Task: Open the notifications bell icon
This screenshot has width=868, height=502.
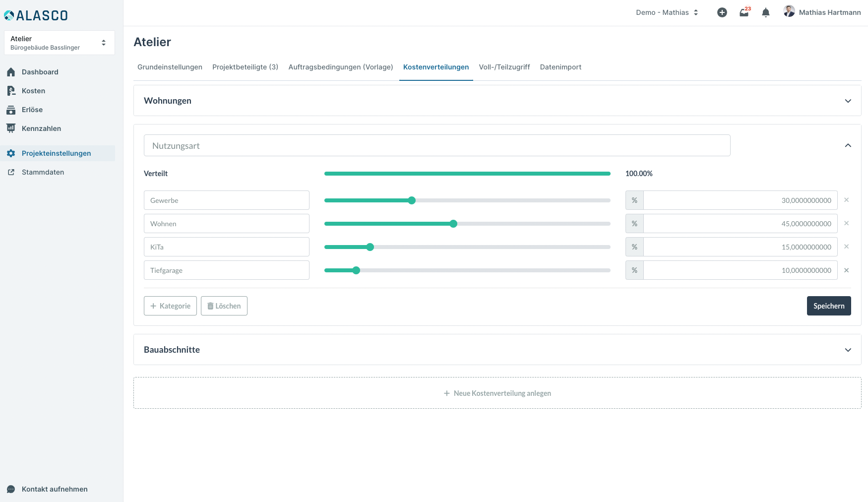Action: [x=766, y=13]
